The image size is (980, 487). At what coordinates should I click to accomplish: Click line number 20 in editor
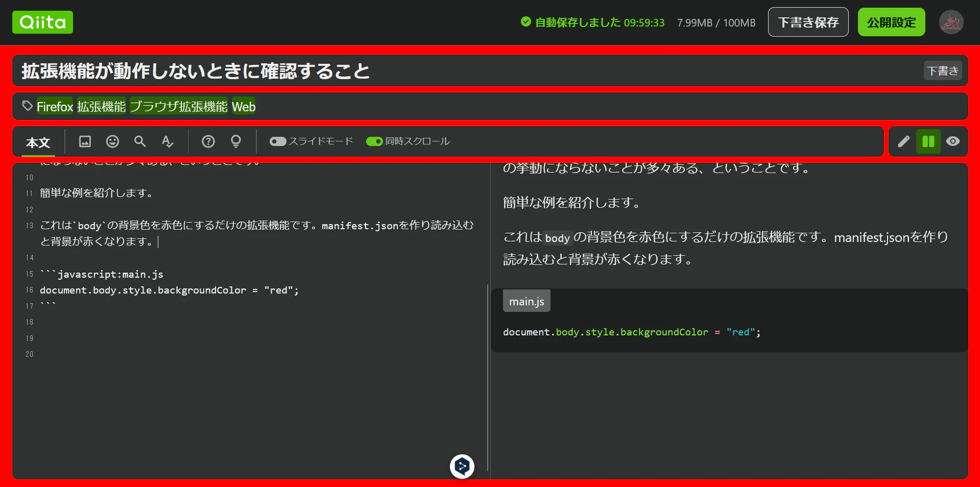point(30,354)
